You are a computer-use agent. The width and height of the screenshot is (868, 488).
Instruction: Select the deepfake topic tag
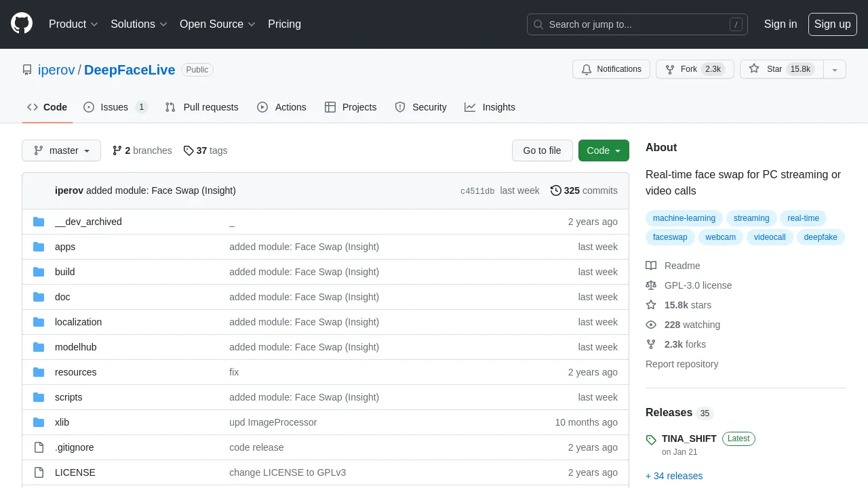pos(821,237)
